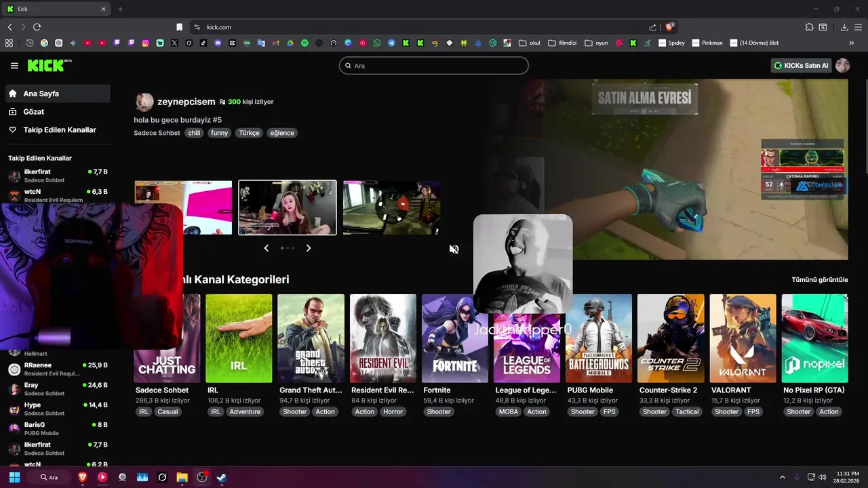This screenshot has height=488, width=868.
Task: Open the Spotify bookmark icon
Action: coord(304,43)
